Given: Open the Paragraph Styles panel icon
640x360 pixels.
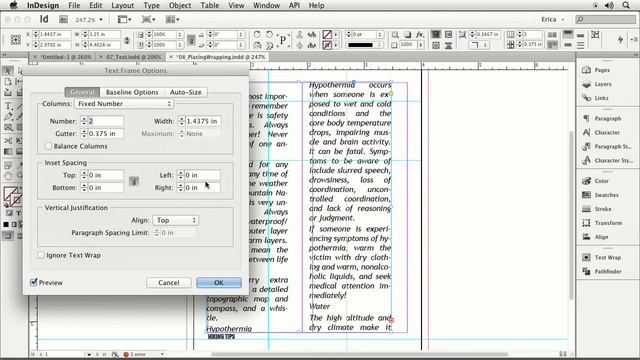Looking at the screenshot, I should (587, 146).
